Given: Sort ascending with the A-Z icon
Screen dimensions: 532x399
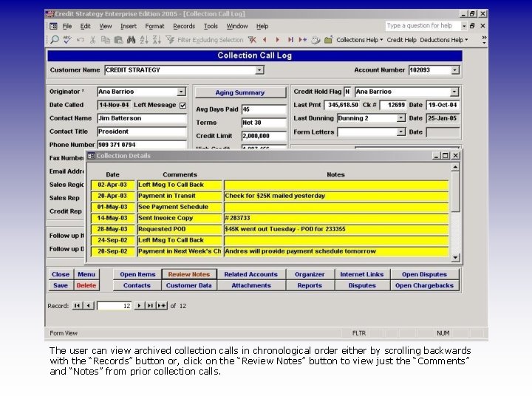Looking at the screenshot, I should pyautogui.click(x=144, y=40).
